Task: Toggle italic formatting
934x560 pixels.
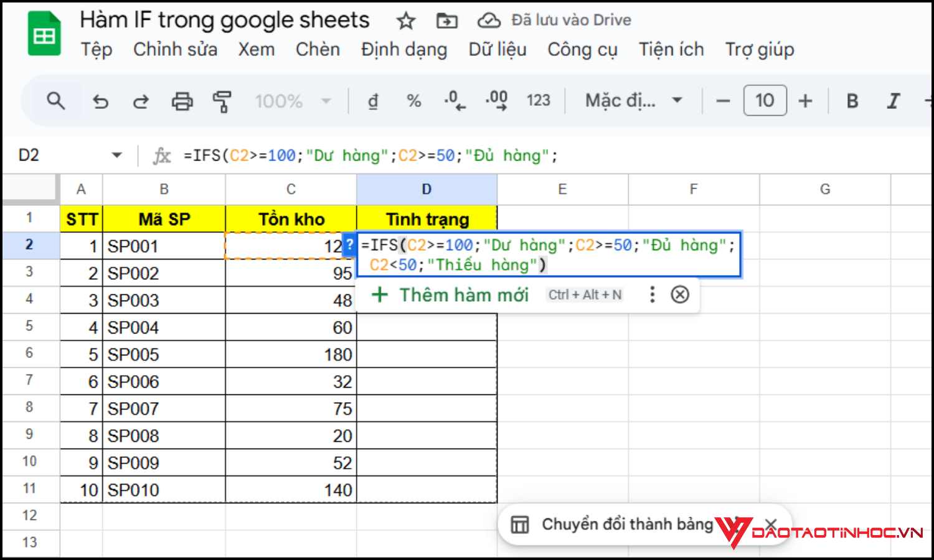Action: pos(894,101)
